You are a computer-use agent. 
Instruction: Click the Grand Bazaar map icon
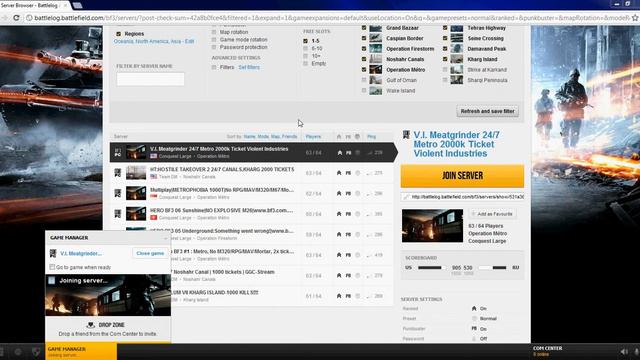[376, 28]
